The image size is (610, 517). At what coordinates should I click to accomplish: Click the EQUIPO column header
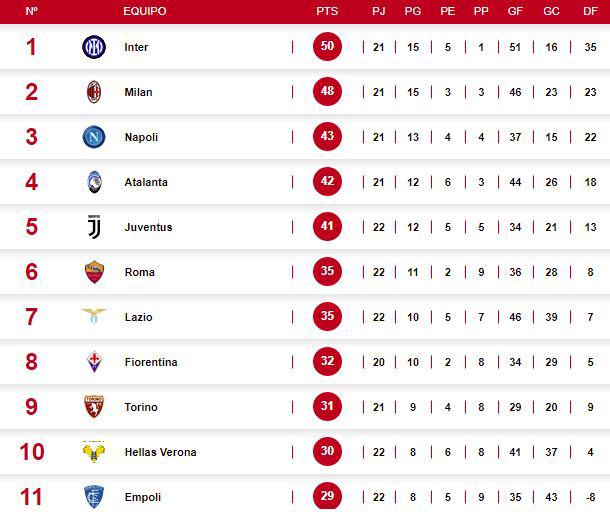click(144, 11)
